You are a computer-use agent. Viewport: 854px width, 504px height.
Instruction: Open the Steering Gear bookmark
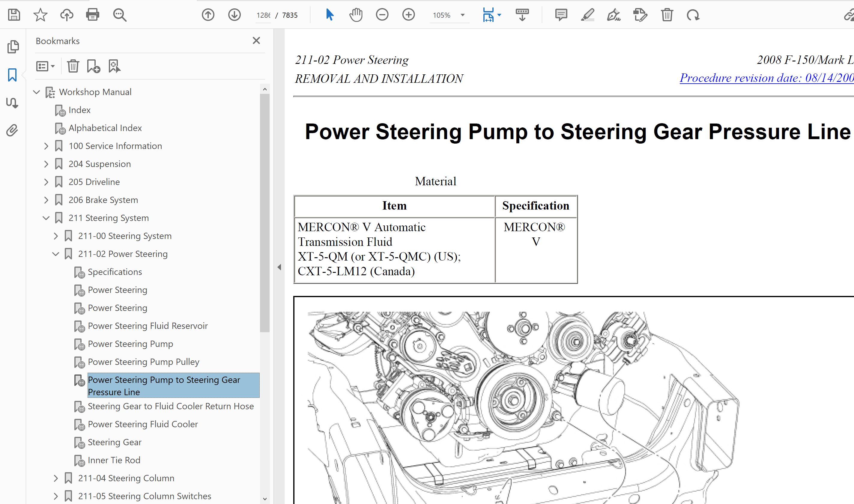click(x=115, y=442)
